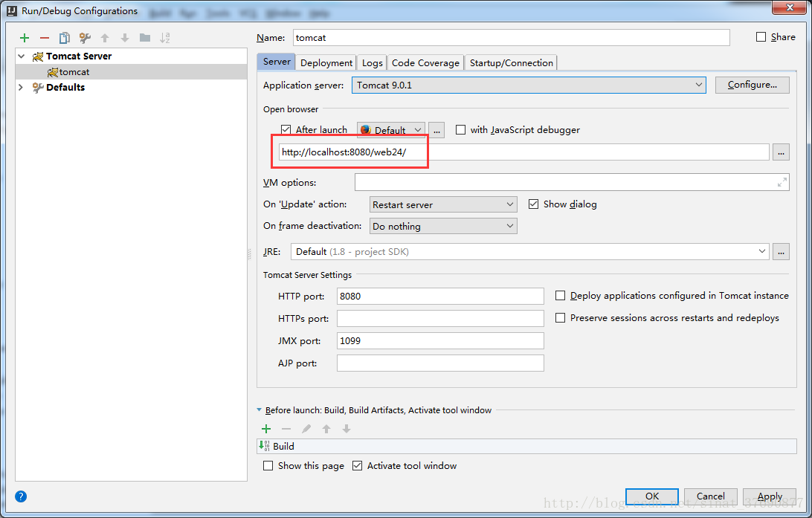Move configuration up in the list toolbar
Screen dimensions: 812x518
coord(105,38)
